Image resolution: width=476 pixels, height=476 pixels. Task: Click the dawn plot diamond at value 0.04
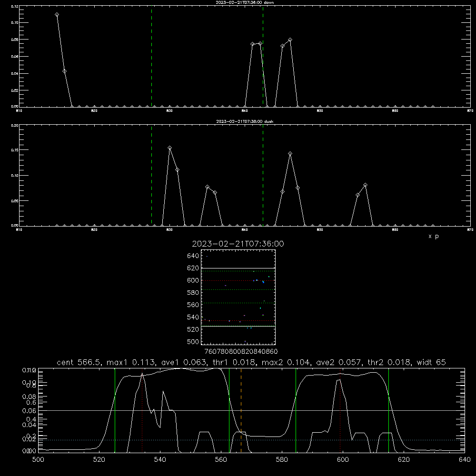(x=64, y=71)
